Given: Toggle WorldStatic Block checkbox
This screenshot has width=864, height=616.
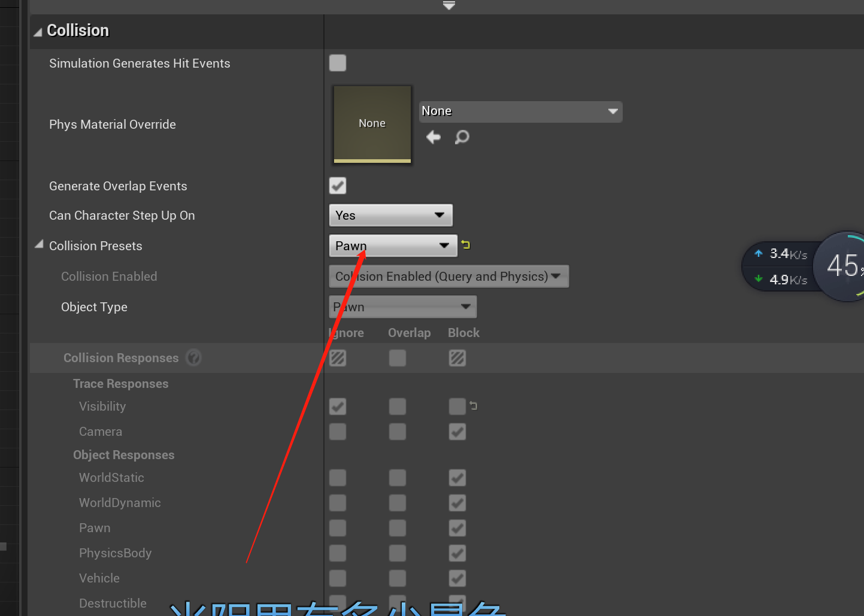Looking at the screenshot, I should pos(457,478).
